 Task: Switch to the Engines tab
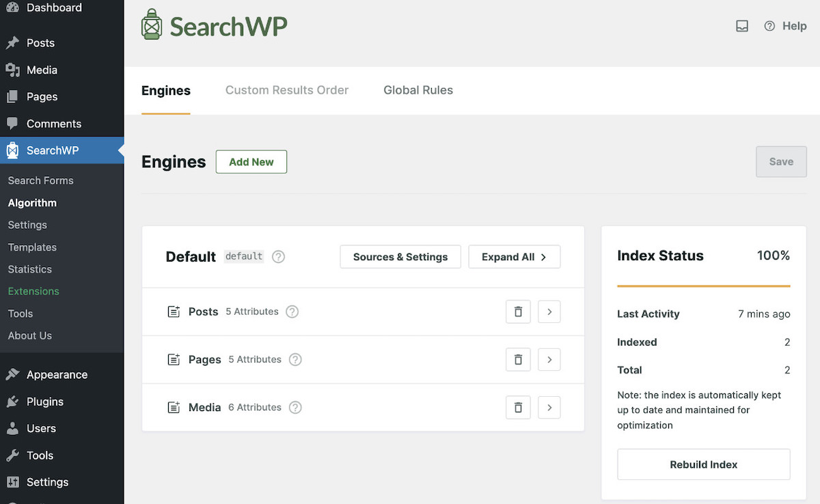pos(166,90)
